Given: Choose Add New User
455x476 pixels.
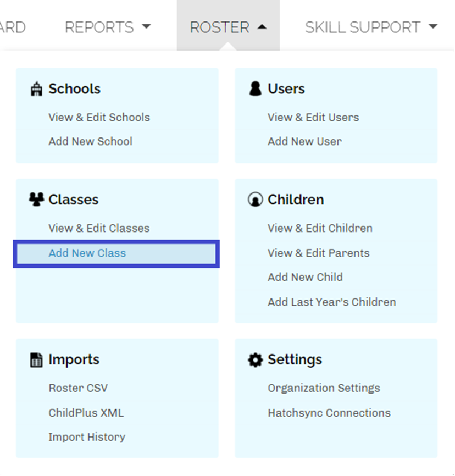Looking at the screenshot, I should [x=304, y=141].
